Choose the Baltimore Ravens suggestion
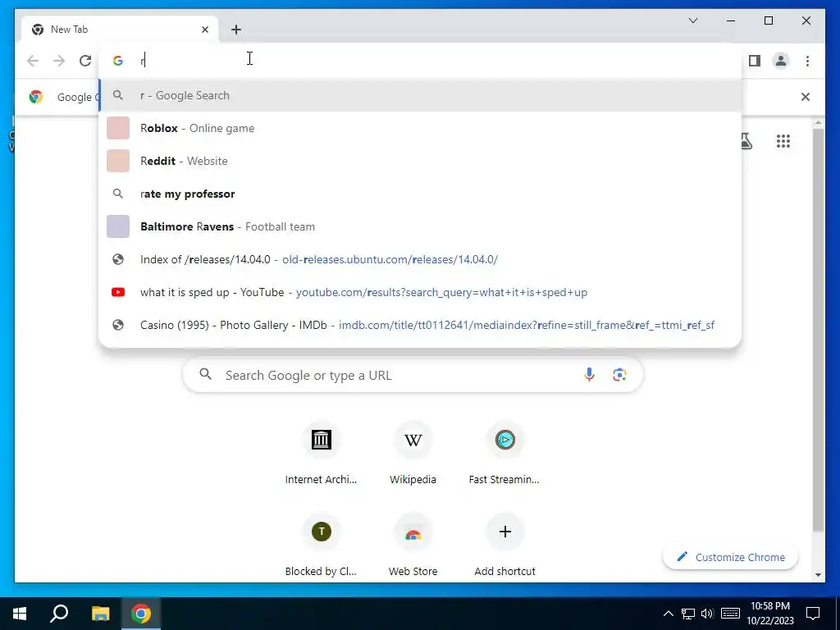 pos(420,226)
